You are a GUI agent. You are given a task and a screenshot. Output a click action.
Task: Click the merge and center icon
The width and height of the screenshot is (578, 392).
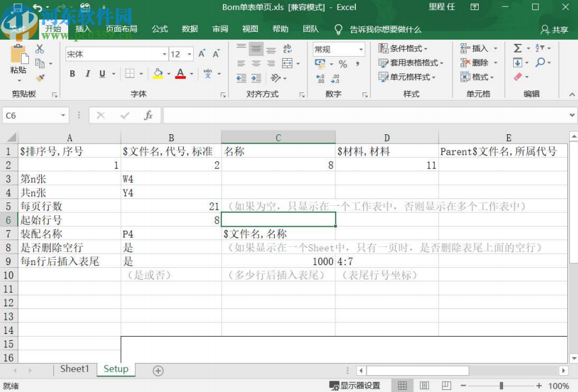(x=287, y=63)
